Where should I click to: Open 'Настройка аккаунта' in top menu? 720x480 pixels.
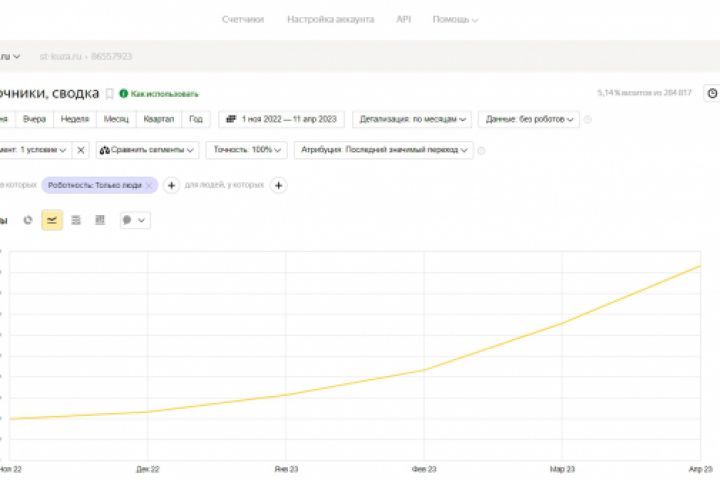pyautogui.click(x=330, y=19)
